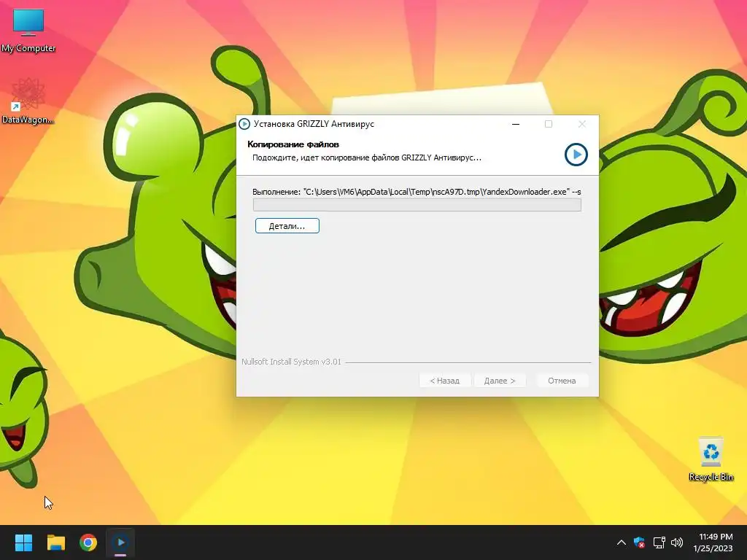The width and height of the screenshot is (747, 560).
Task: Open clock showing 11:49 PM
Action: [x=713, y=542]
